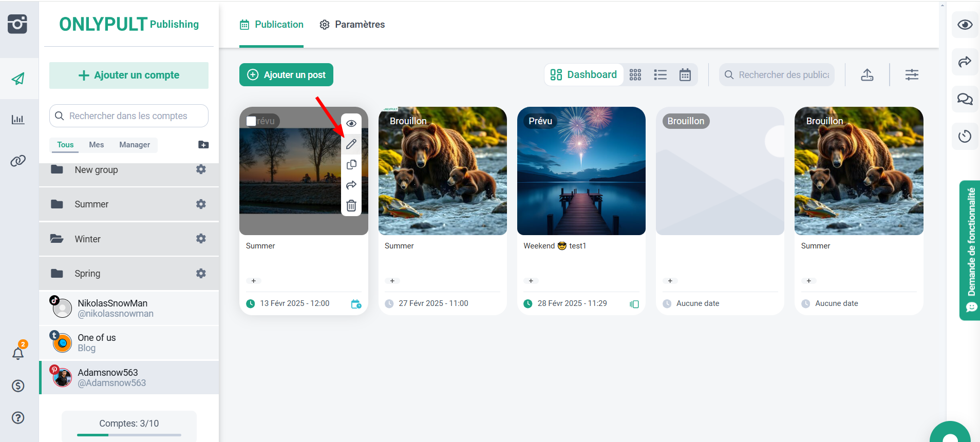Click the upload export icon
980x442 pixels.
tap(867, 75)
